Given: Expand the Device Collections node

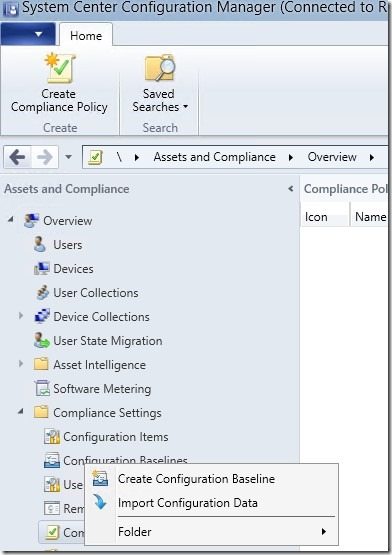Looking at the screenshot, I should point(21,316).
